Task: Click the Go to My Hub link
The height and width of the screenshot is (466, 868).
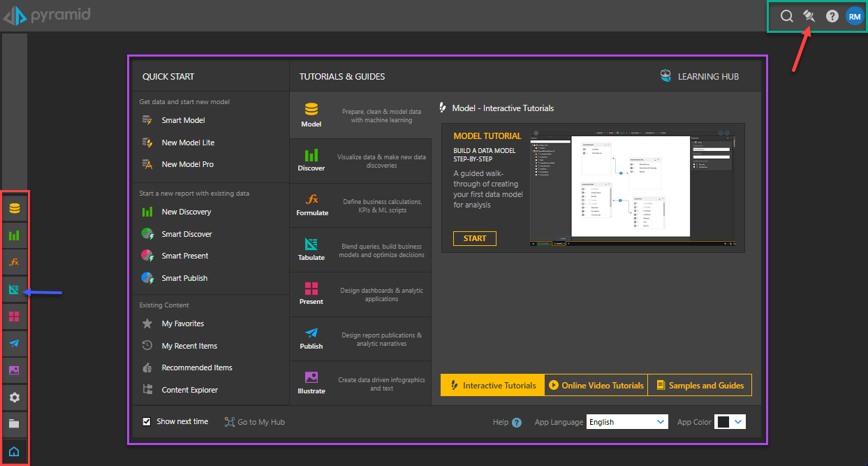Action: pos(255,422)
